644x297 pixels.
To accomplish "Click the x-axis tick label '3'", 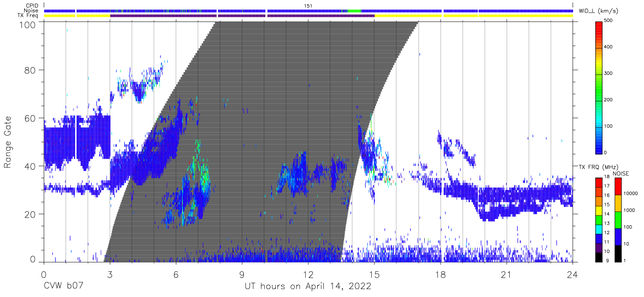I will 110,274.
